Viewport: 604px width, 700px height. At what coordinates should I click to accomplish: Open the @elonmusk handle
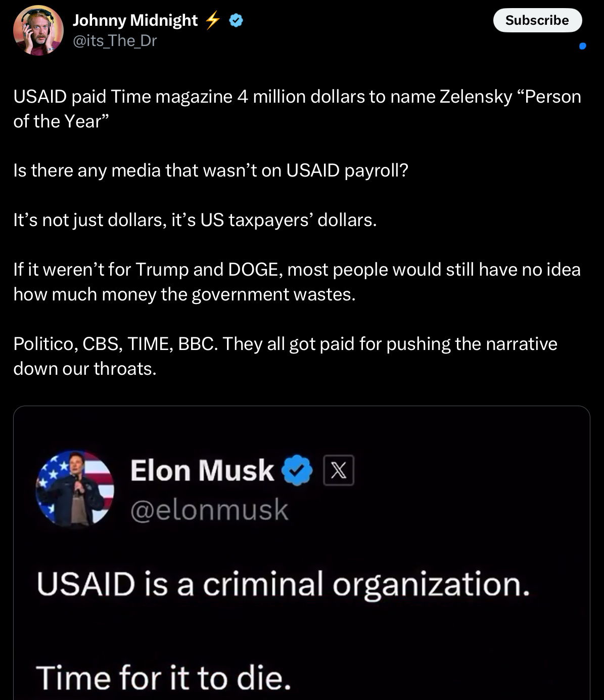pos(209,510)
